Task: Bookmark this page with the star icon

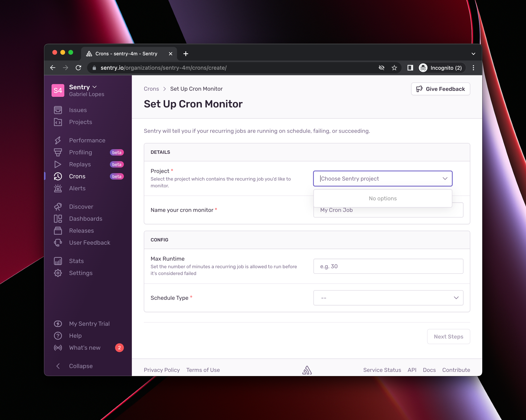Action: point(394,68)
